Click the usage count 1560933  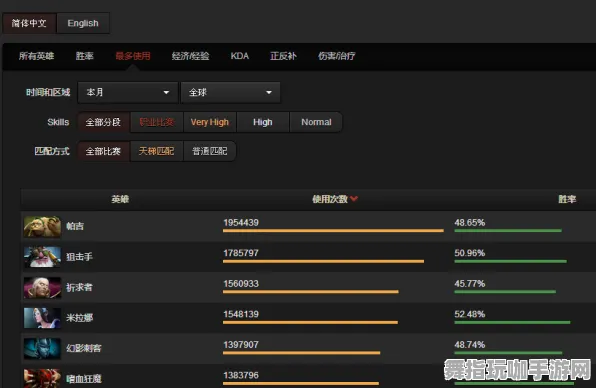[241, 284]
